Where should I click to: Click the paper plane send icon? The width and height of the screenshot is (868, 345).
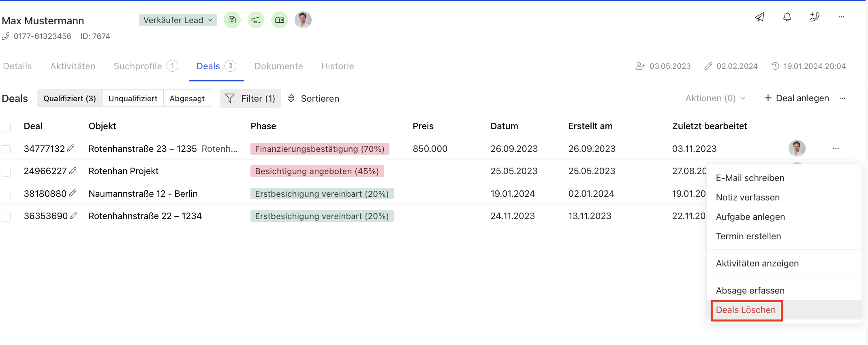pos(760,17)
